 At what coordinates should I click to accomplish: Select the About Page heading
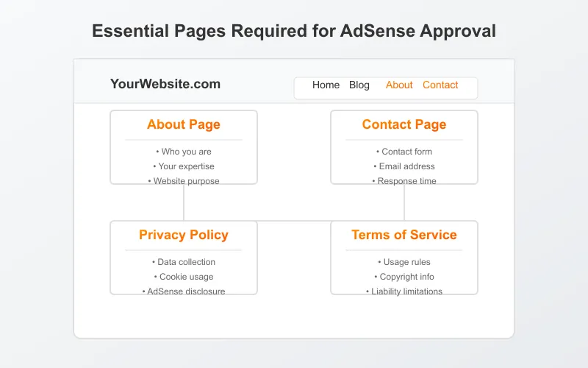pos(184,124)
